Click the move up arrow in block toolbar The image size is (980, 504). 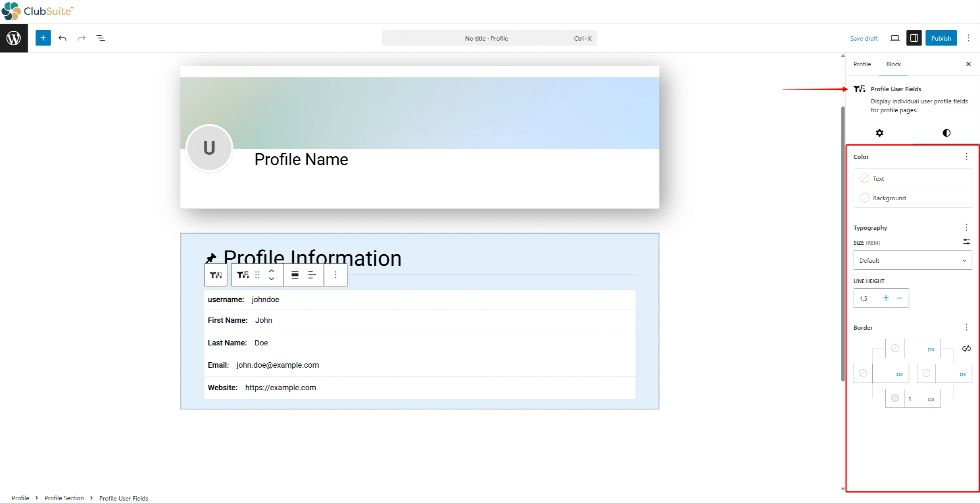click(x=272, y=271)
